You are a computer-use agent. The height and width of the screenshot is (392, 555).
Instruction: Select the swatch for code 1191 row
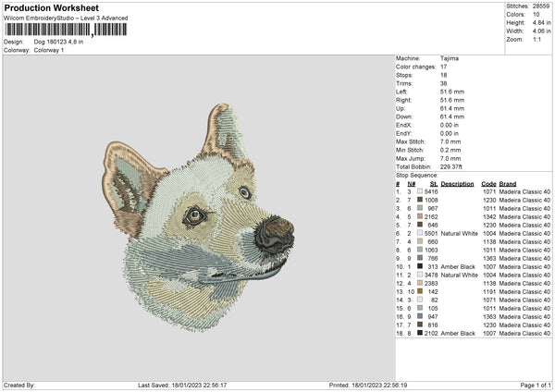[420, 291]
